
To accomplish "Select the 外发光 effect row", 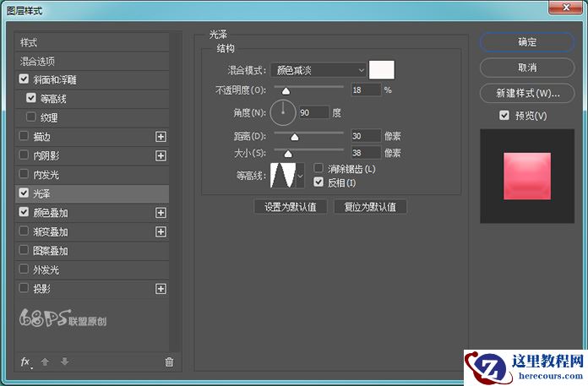I will point(92,269).
